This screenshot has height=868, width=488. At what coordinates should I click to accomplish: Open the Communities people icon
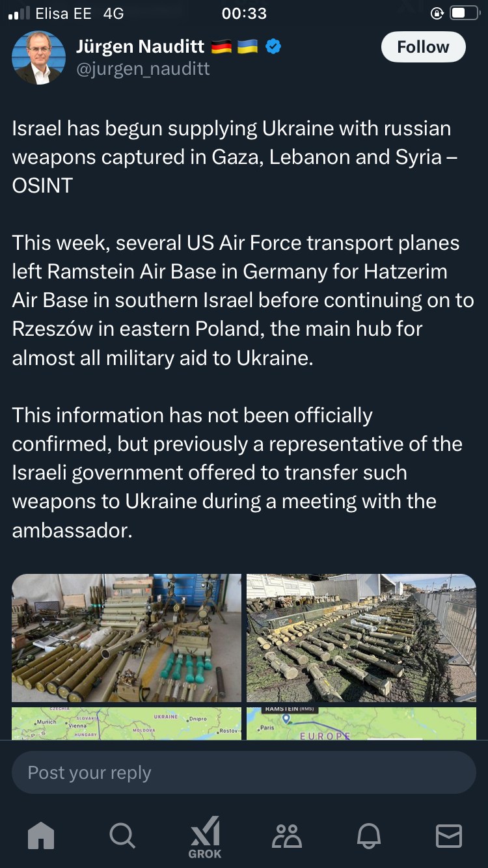287,835
